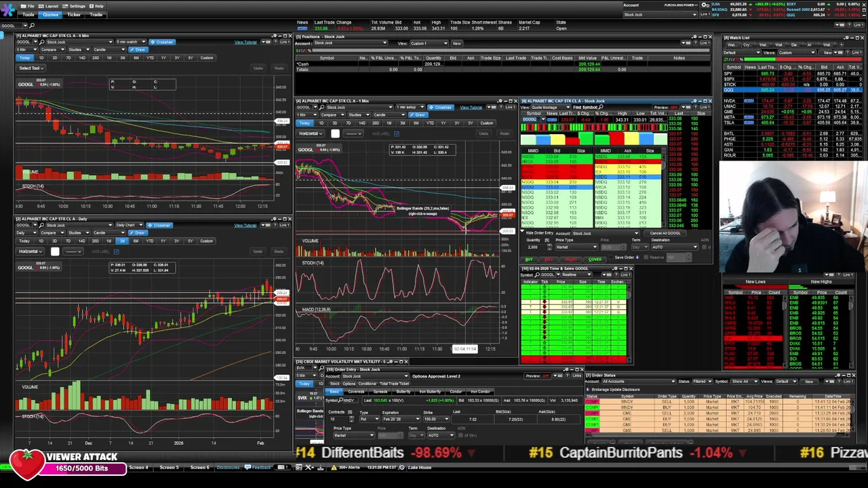Click the SHORT order button
Viewport: 868px width, 488px height.
click(x=570, y=260)
